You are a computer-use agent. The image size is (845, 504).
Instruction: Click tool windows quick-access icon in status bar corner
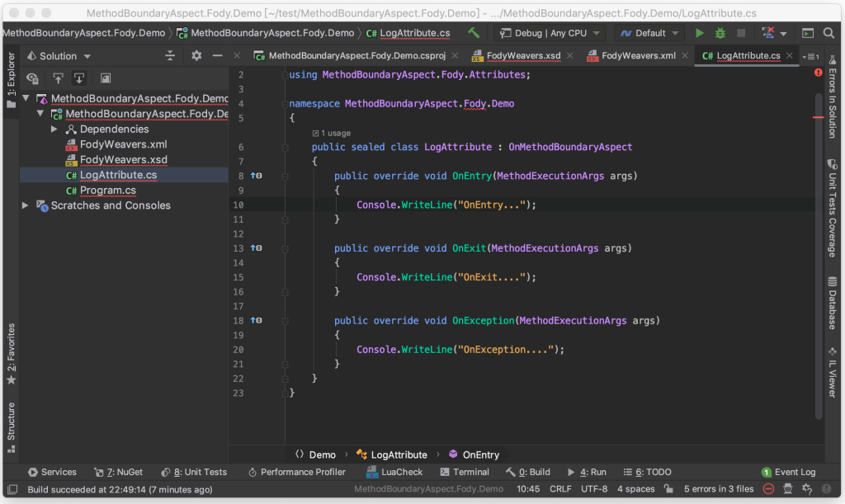tap(12, 489)
